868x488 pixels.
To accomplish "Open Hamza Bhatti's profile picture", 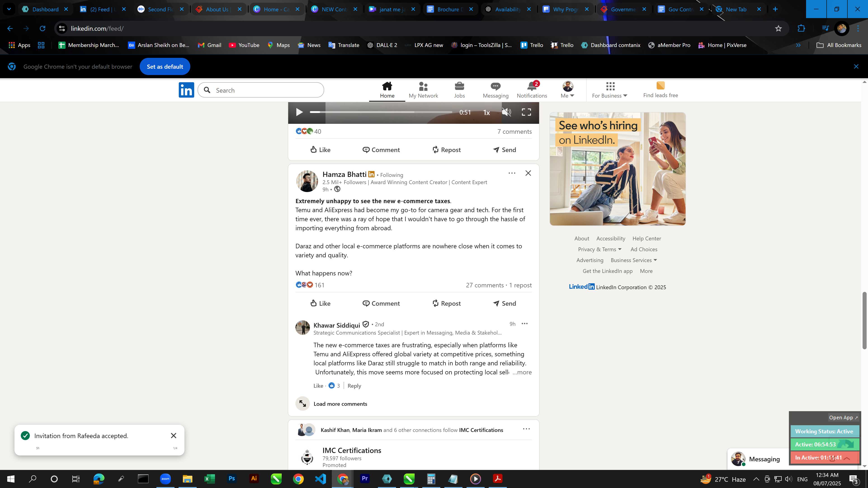I will coord(307,181).
